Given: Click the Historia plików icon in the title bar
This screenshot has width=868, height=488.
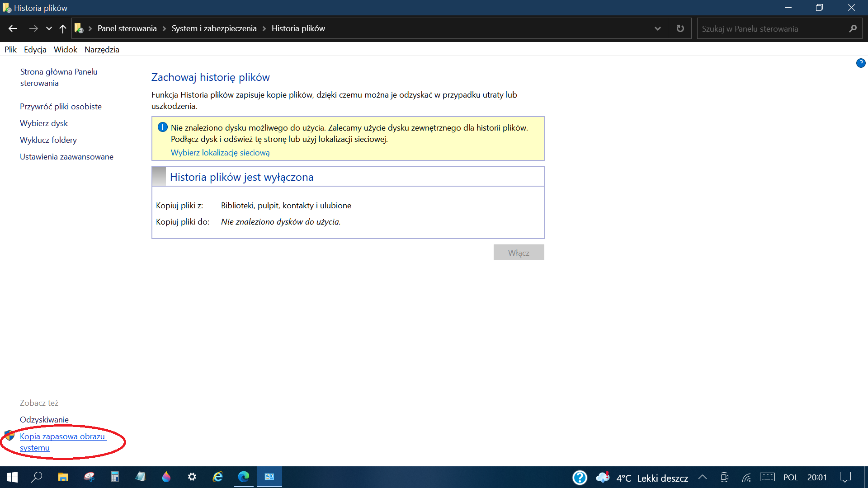Looking at the screenshot, I should 7,7.
